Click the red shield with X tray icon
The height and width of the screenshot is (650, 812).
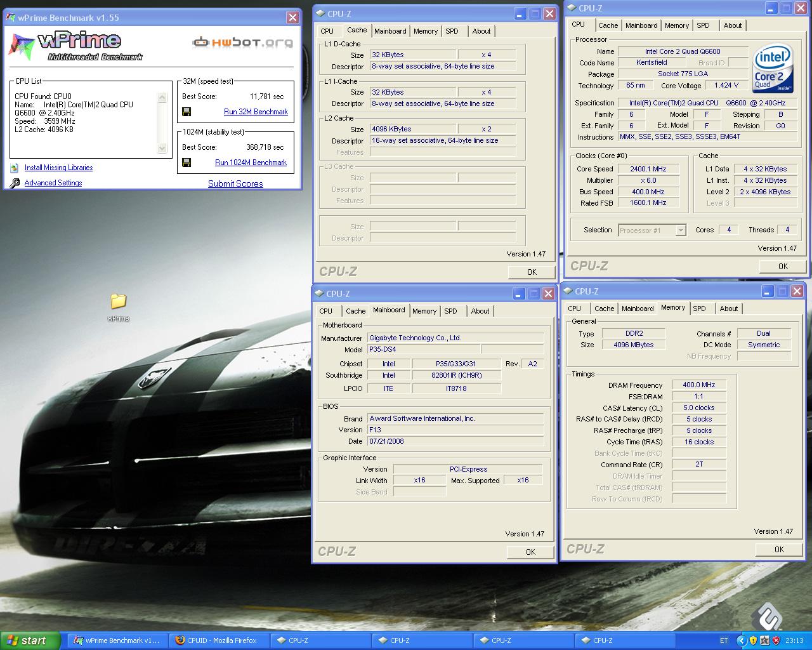tap(776, 640)
